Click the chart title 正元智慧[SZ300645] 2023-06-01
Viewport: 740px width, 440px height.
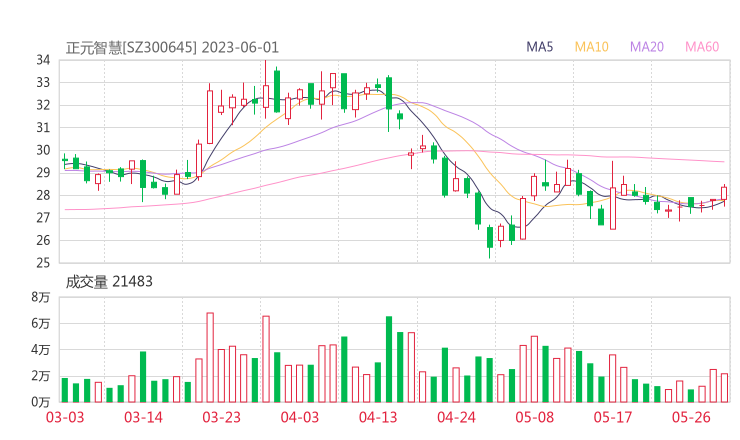point(172,48)
